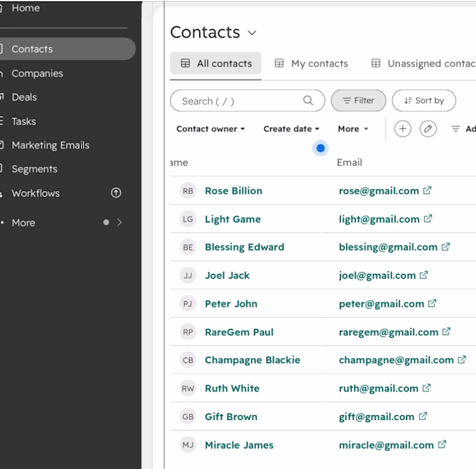Open the Champagne Blackie contact record

(252, 360)
